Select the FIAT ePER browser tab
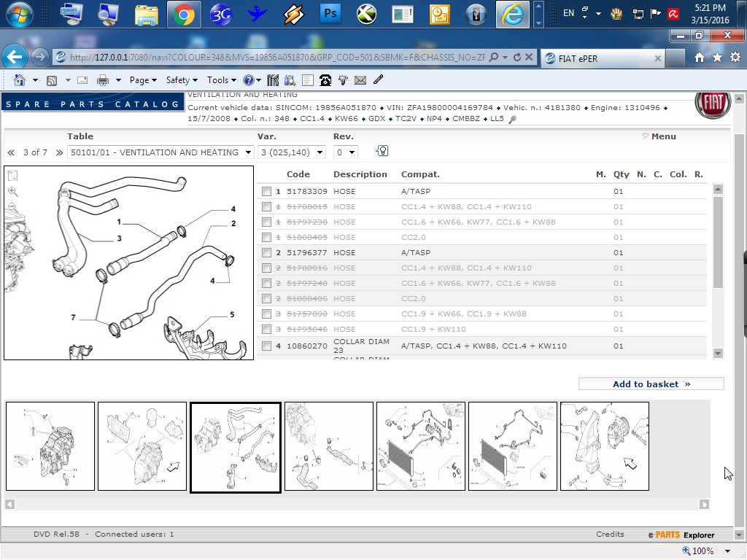 click(603, 58)
